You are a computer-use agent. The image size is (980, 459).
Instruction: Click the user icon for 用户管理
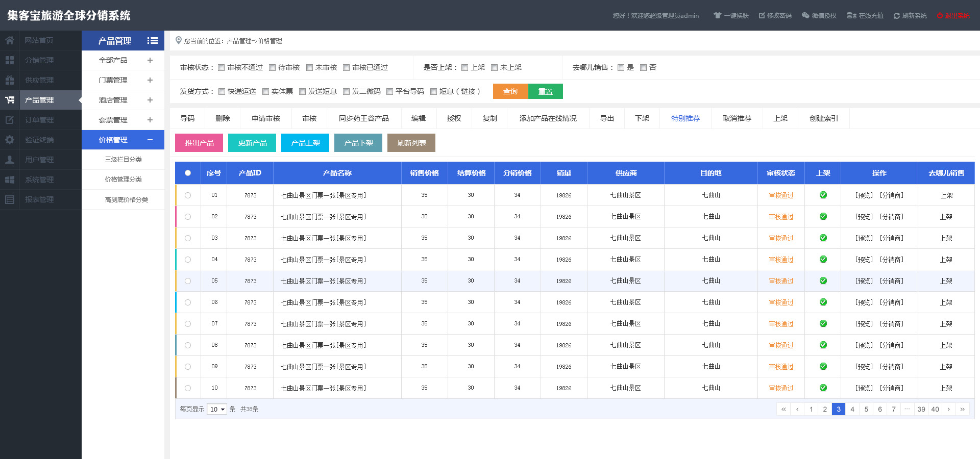pos(10,160)
